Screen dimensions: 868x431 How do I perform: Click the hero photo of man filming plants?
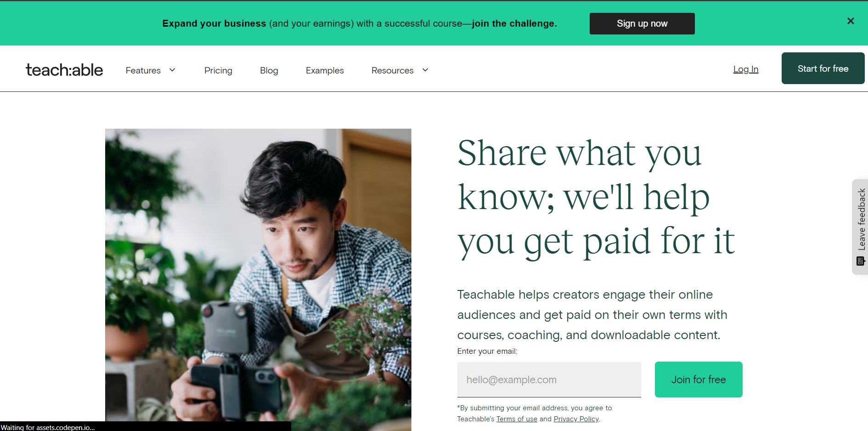click(258, 280)
